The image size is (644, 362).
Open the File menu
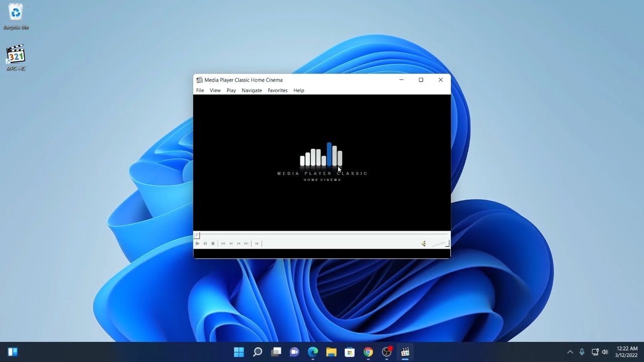[200, 90]
